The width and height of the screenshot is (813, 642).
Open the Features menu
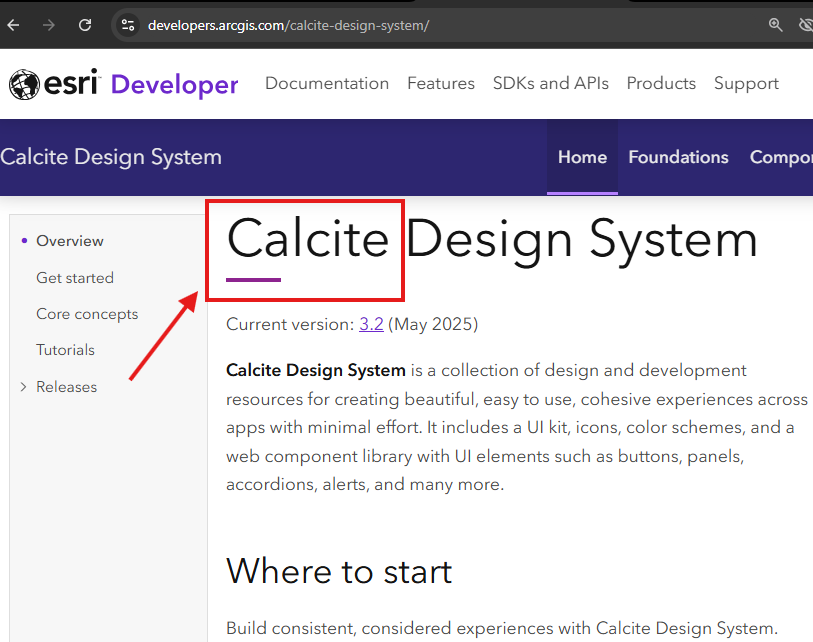coord(441,83)
